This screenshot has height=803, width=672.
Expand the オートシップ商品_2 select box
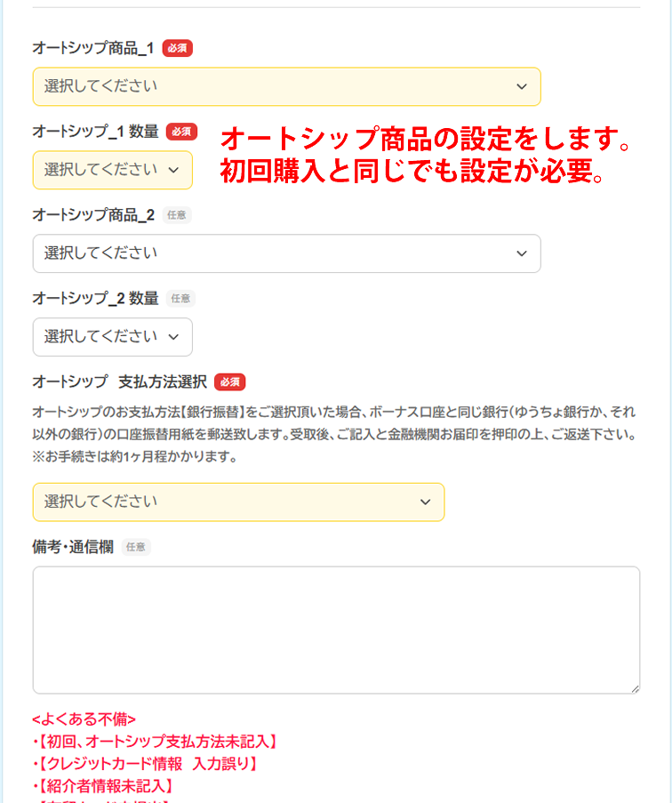pyautogui.click(x=286, y=253)
